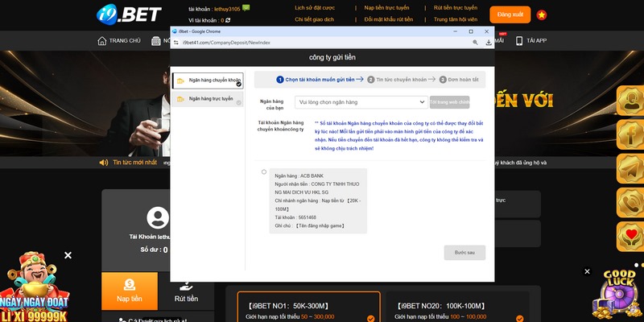Open the heart-in-hands side icon
The image size is (644, 322).
tap(630, 237)
